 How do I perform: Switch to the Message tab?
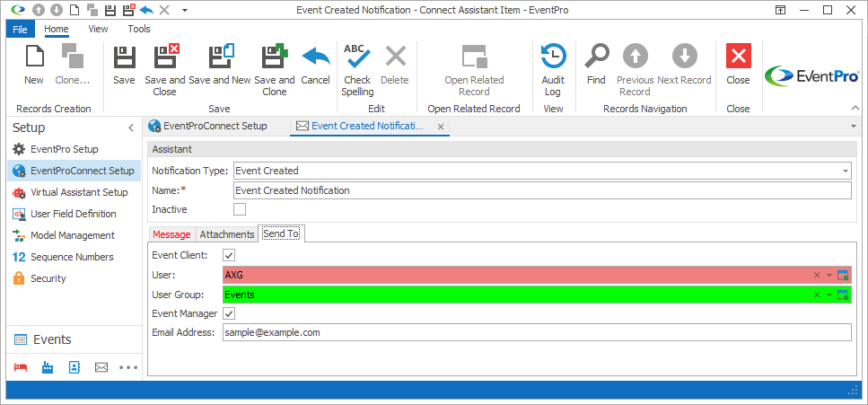(171, 234)
